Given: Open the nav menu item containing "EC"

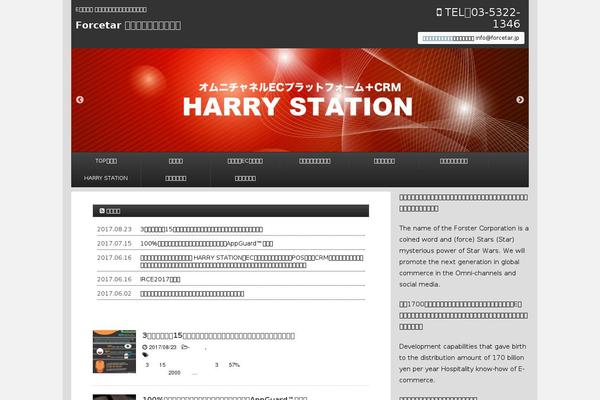Looking at the screenshot, I should (x=245, y=161).
